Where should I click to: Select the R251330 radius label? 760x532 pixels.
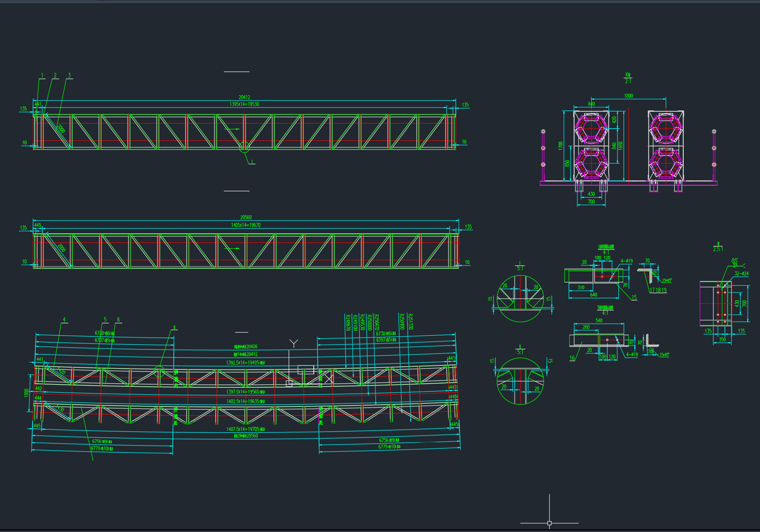click(410, 321)
